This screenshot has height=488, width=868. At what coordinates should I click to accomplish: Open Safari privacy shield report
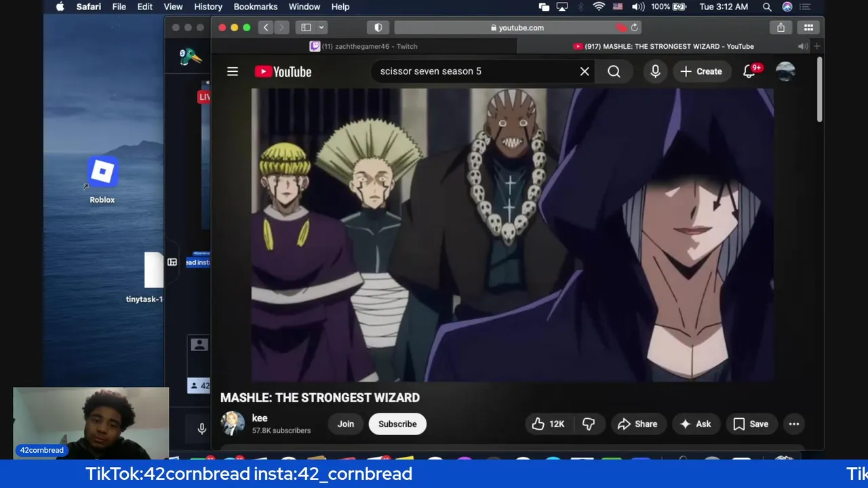pos(378,28)
